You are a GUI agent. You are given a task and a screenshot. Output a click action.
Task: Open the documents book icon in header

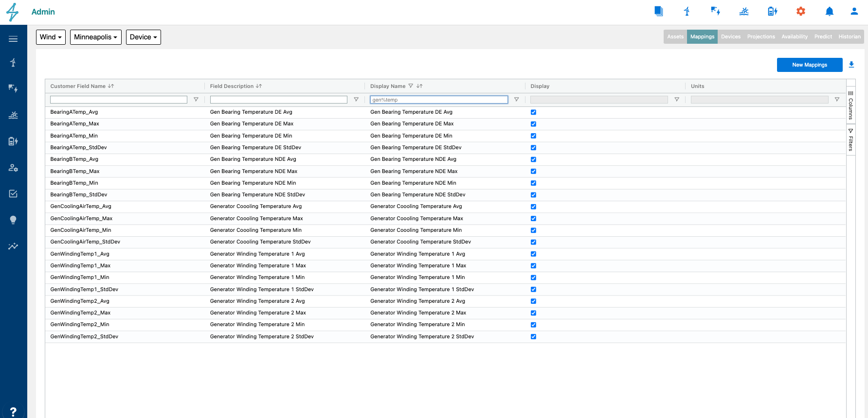(x=658, y=11)
